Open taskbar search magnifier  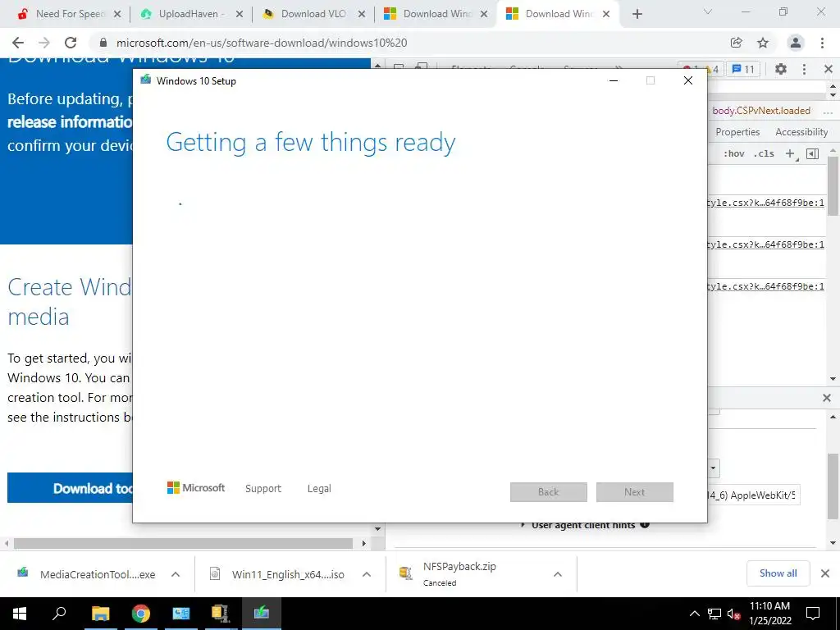click(x=59, y=614)
